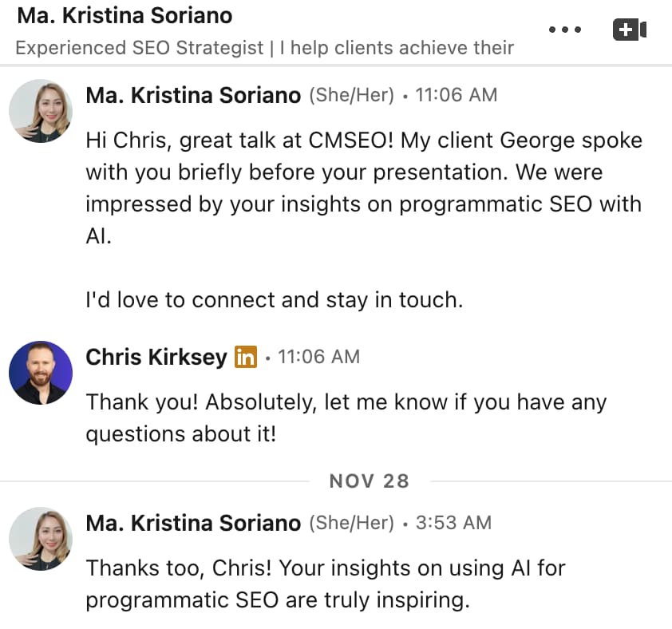Image resolution: width=672 pixels, height=629 pixels.
Task: Click Kristina's avatar on the 3:53 AM message
Action: pyautogui.click(x=41, y=539)
